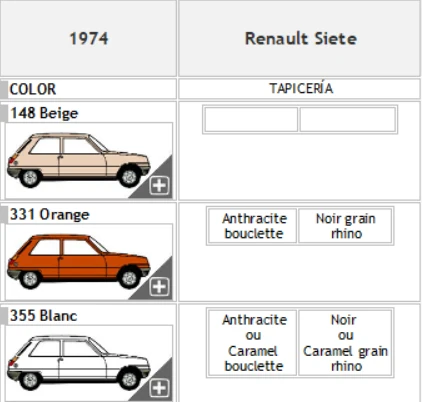Click the gray marker beside COLOR
Screen dimensions: 422x402
[4, 89]
